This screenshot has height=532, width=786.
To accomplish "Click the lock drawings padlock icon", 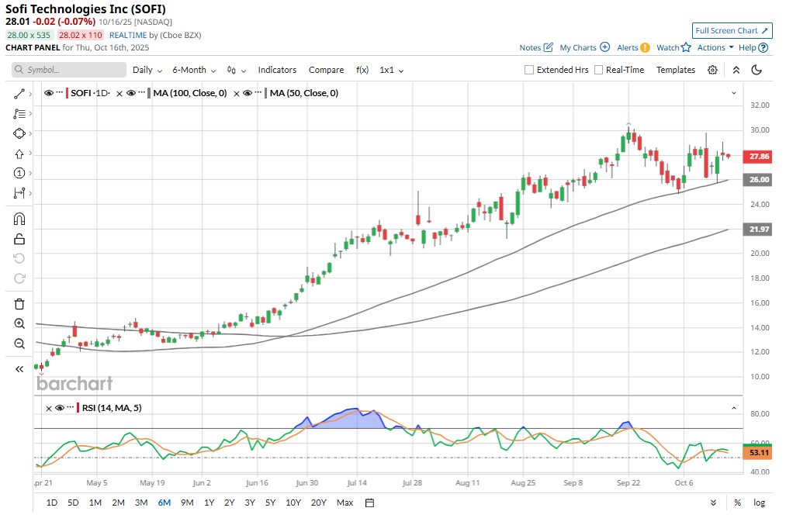I will coord(19,239).
